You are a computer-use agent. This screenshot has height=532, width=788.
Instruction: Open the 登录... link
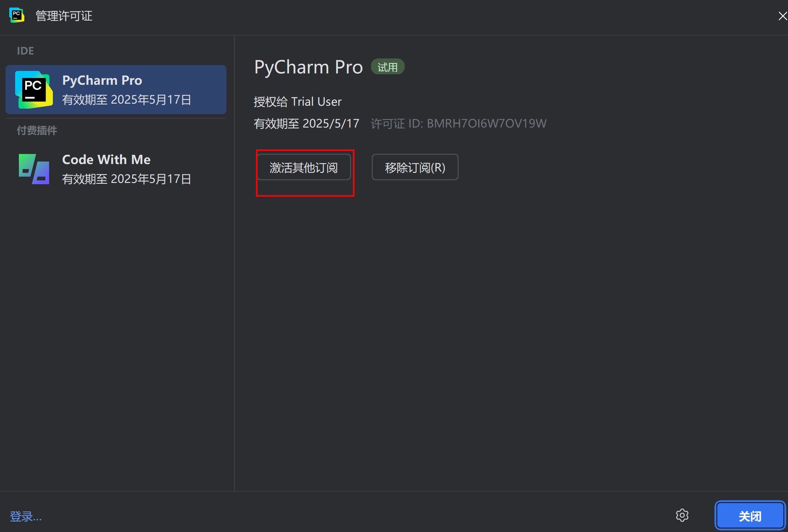26,516
